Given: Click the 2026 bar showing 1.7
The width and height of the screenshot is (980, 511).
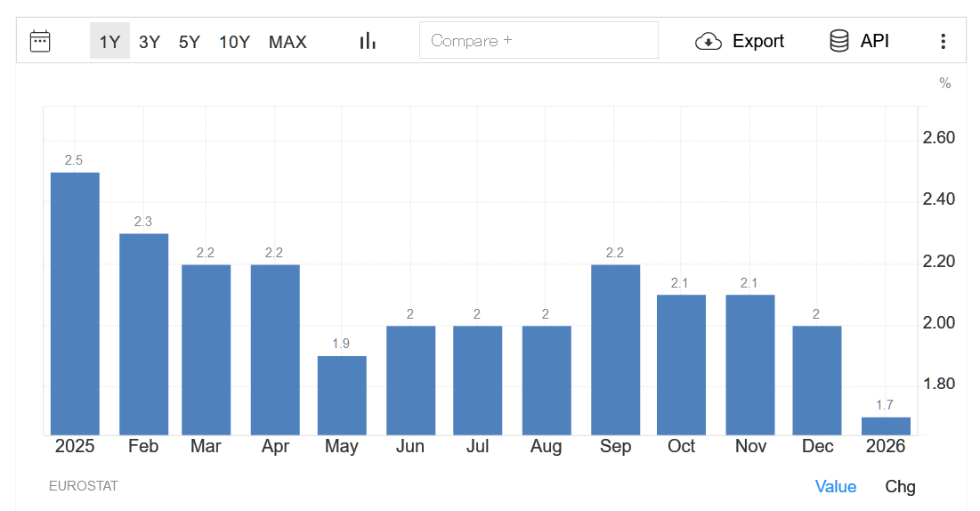Looking at the screenshot, I should pyautogui.click(x=886, y=426).
